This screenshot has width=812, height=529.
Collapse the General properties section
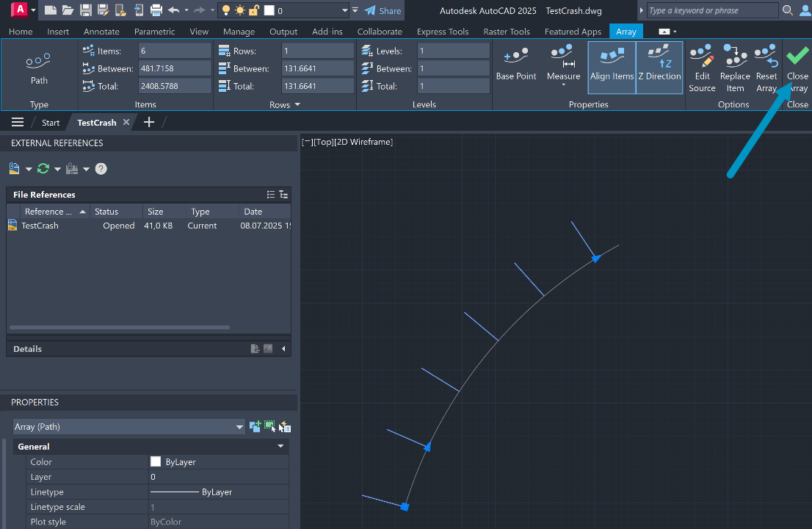280,445
